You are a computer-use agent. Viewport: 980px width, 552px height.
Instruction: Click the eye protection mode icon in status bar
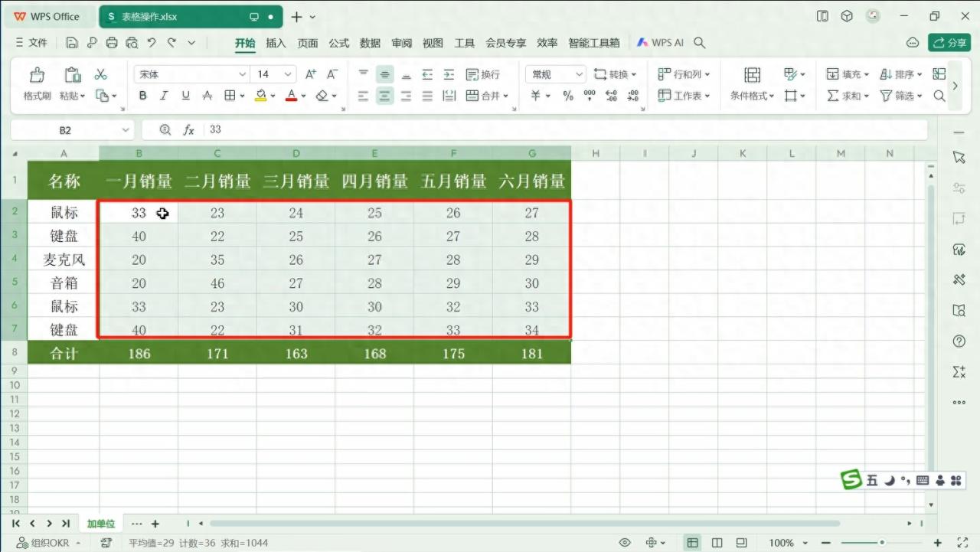coord(625,543)
